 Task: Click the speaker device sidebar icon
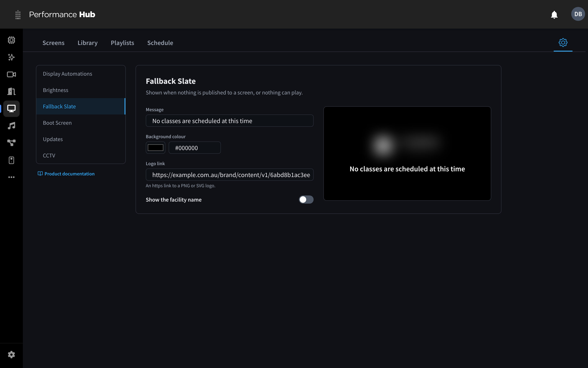[x=11, y=160]
